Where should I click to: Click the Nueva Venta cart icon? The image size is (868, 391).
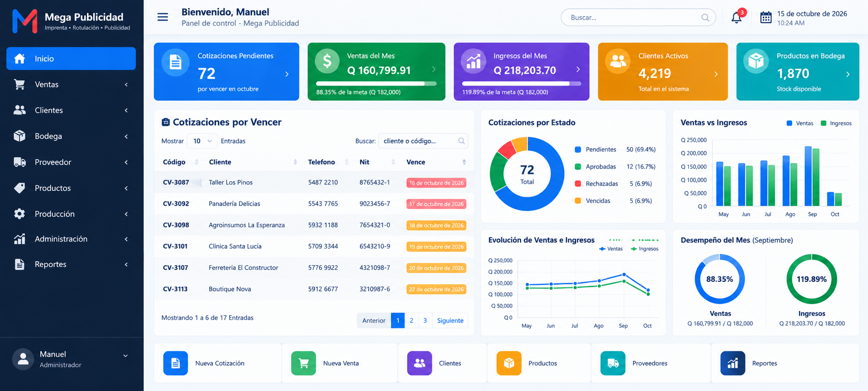(304, 363)
